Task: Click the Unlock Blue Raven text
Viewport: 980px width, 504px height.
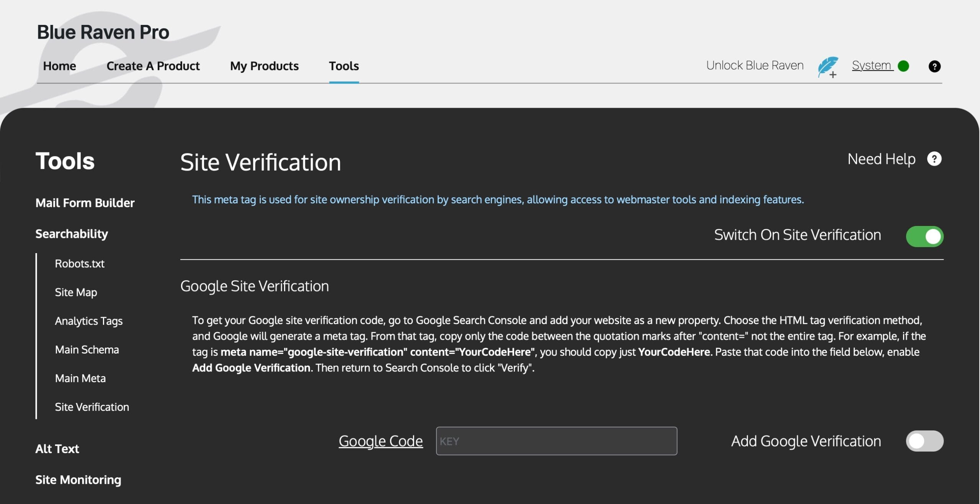Action: point(755,65)
